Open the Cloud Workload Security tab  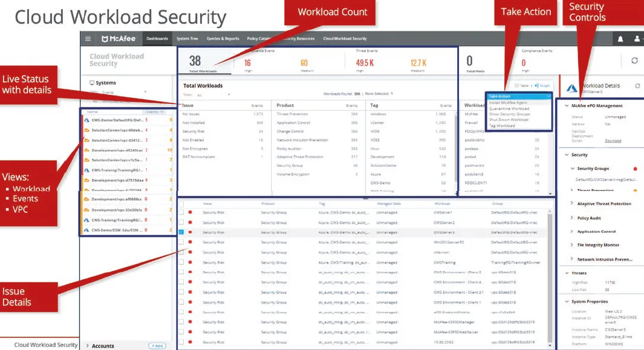(345, 39)
